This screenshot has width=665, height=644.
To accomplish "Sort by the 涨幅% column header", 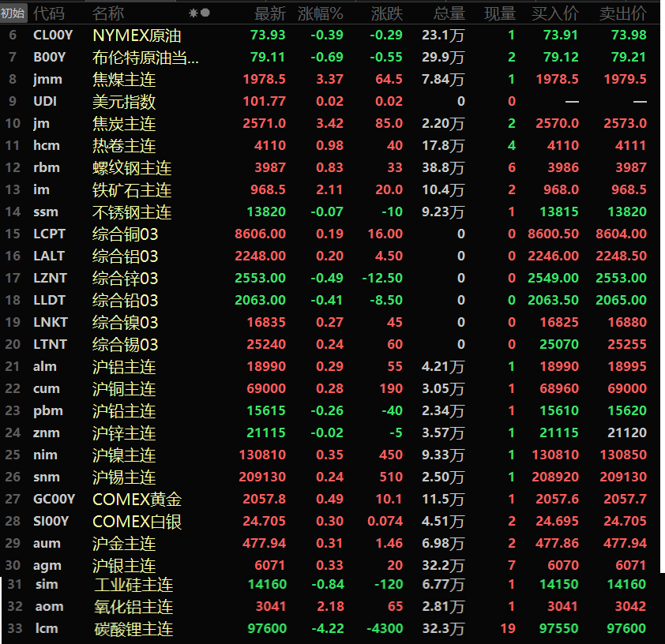I will pyautogui.click(x=321, y=13).
